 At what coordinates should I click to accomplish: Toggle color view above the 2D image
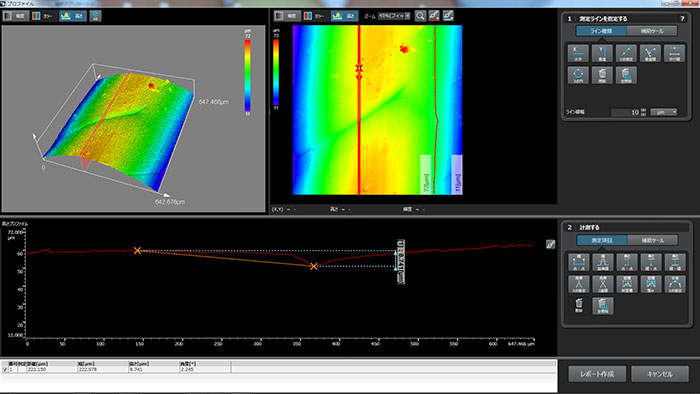coord(315,16)
